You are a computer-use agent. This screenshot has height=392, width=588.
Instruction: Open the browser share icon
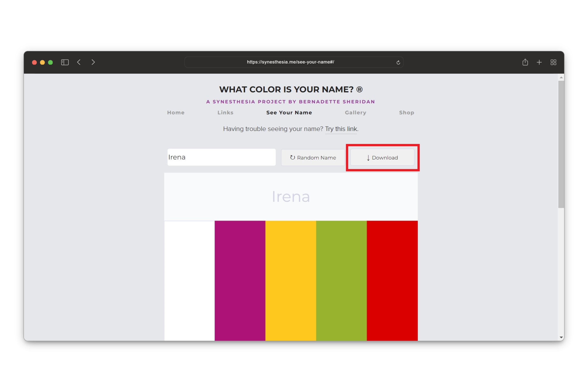[525, 62]
